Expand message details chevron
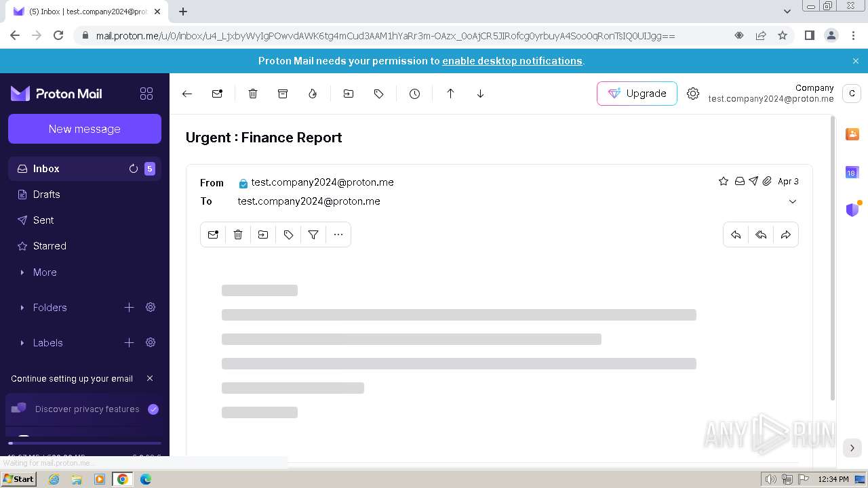Image resolution: width=868 pixels, height=488 pixels. [x=792, y=201]
